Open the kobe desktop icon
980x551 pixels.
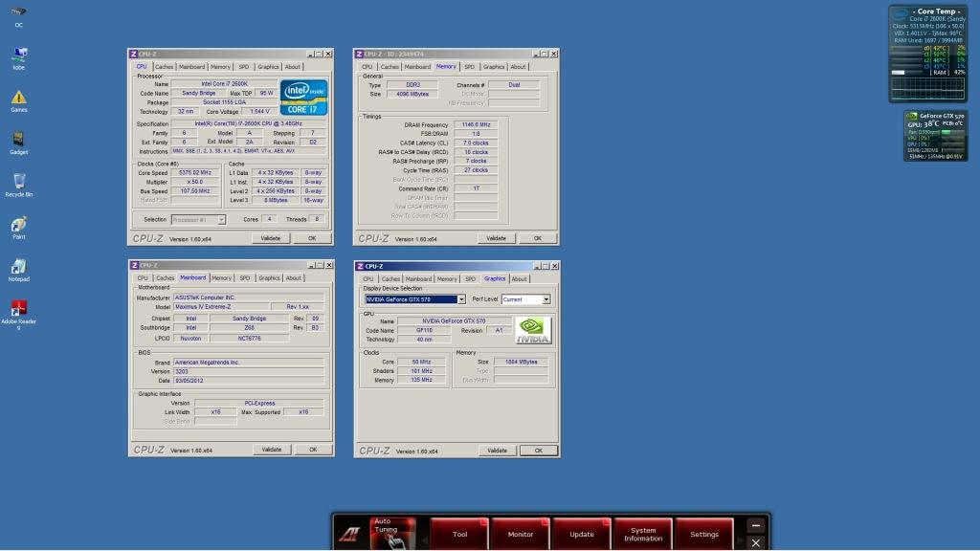click(19, 58)
